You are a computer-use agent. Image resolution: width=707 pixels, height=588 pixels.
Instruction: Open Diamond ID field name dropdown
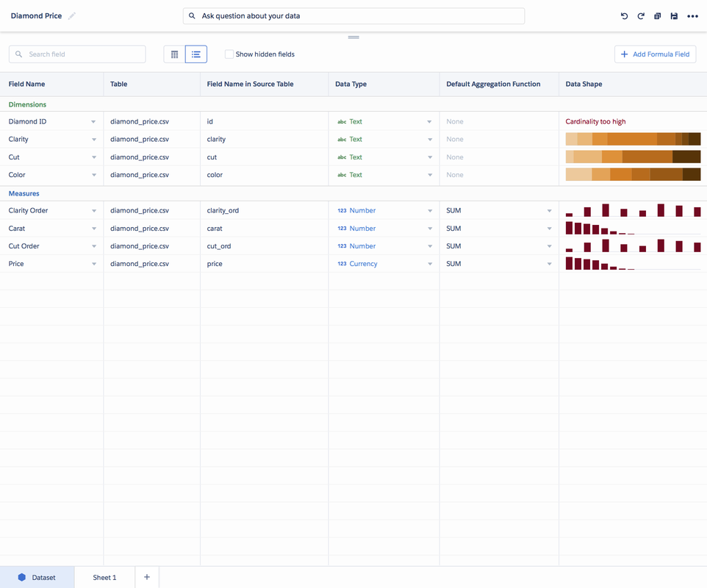(x=93, y=122)
